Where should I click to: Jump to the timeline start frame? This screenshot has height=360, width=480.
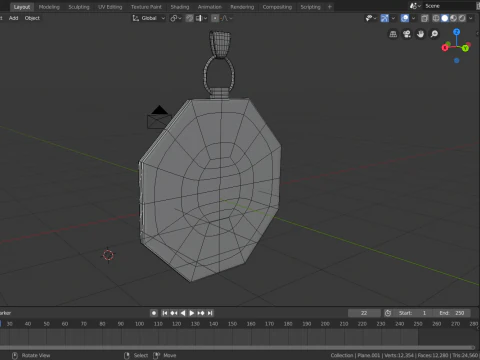[165, 313]
